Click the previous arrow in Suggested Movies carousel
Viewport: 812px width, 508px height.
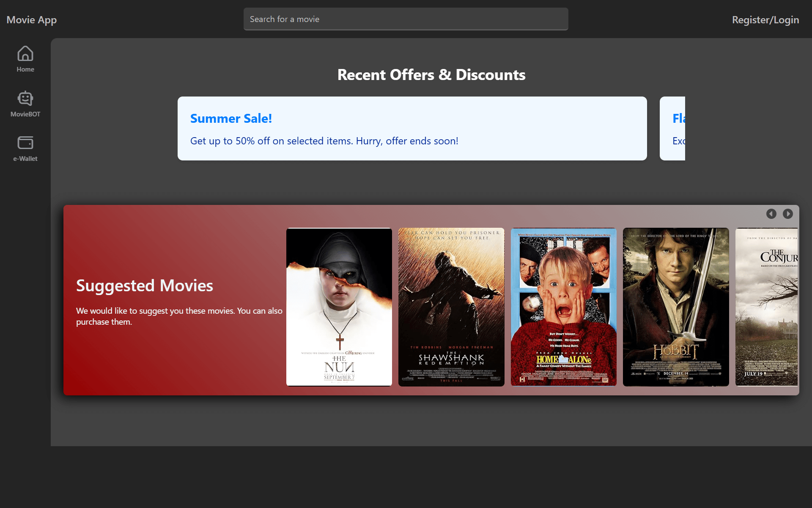771,214
